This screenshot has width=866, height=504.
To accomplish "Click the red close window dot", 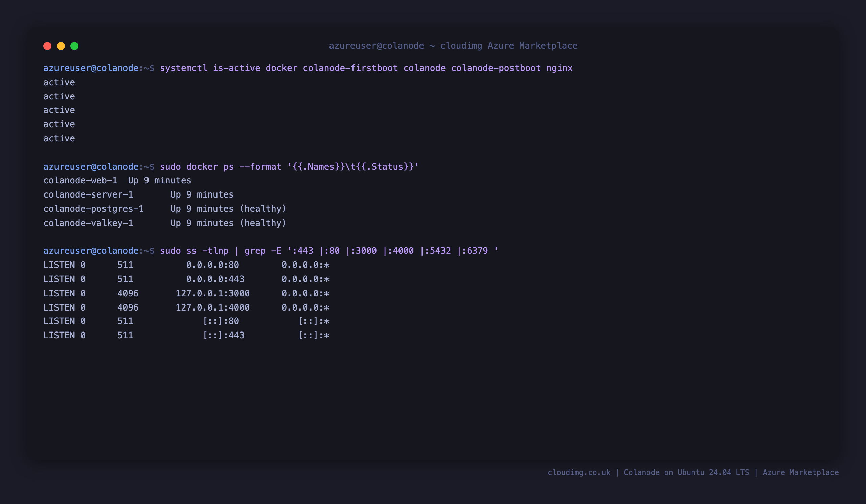I will [47, 46].
